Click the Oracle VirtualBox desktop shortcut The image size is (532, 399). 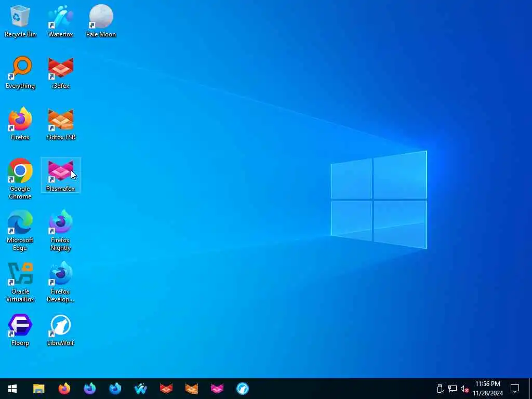click(x=20, y=282)
